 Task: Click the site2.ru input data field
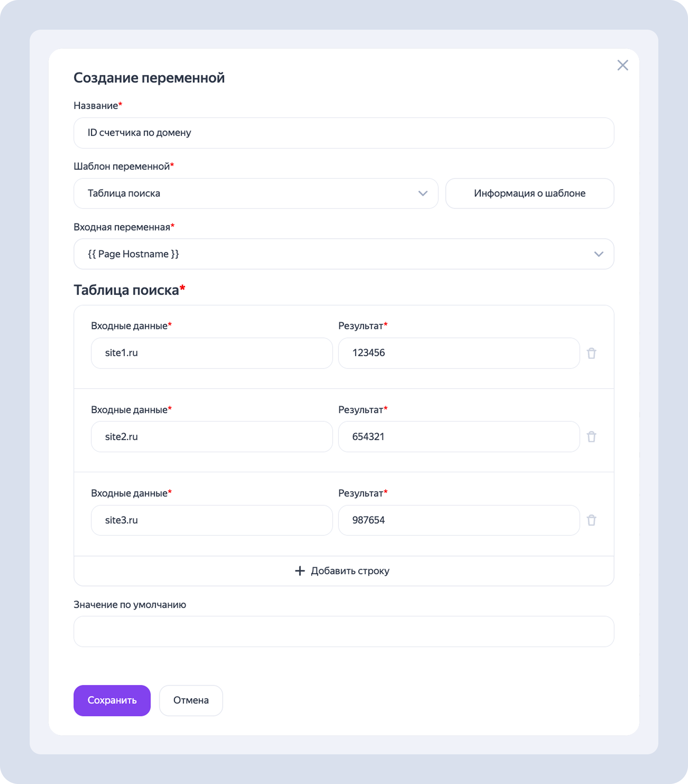tap(211, 437)
